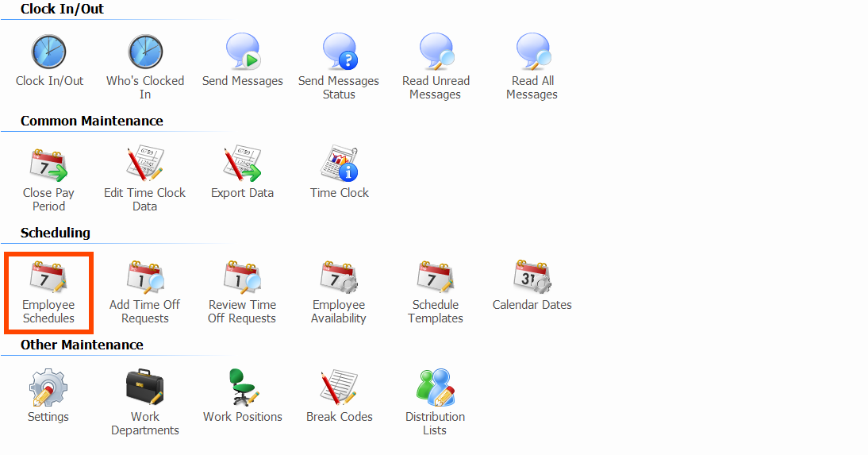The width and height of the screenshot is (868, 455).
Task: Open the Time Clock info icon
Action: 340,164
